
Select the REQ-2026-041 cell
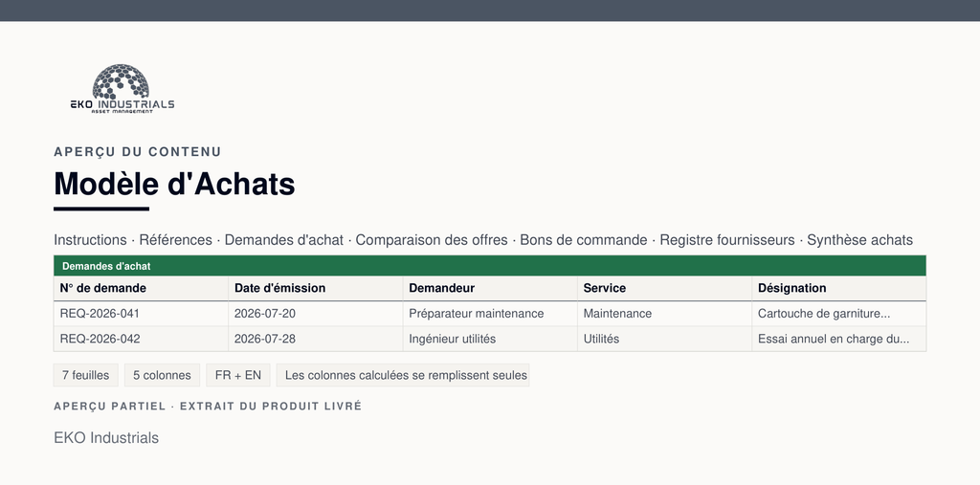pyautogui.click(x=142, y=314)
